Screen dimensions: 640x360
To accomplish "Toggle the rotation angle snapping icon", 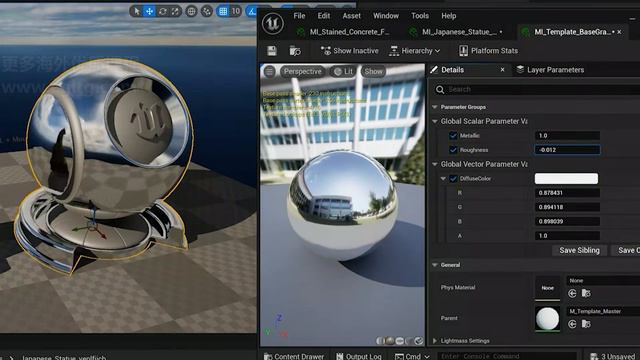I will (x=252, y=11).
